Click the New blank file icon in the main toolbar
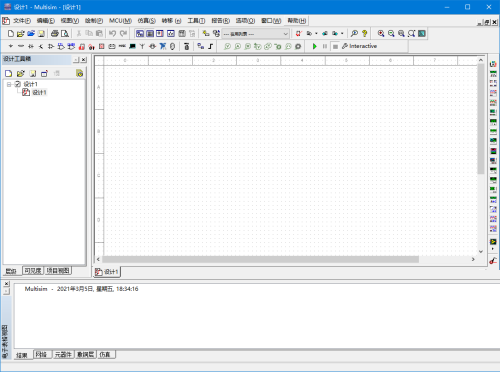Screen dimensions: 500x372 pyautogui.click(x=11, y=33)
